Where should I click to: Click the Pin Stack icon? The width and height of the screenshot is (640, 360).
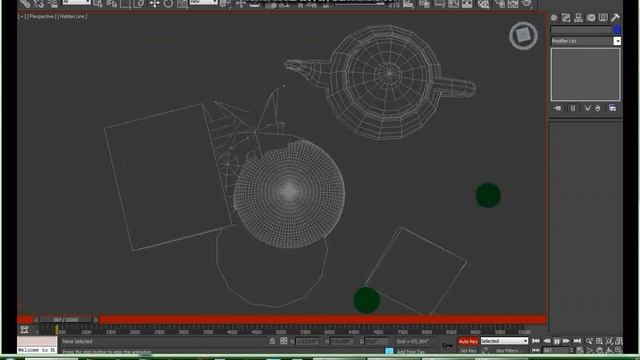pos(558,108)
